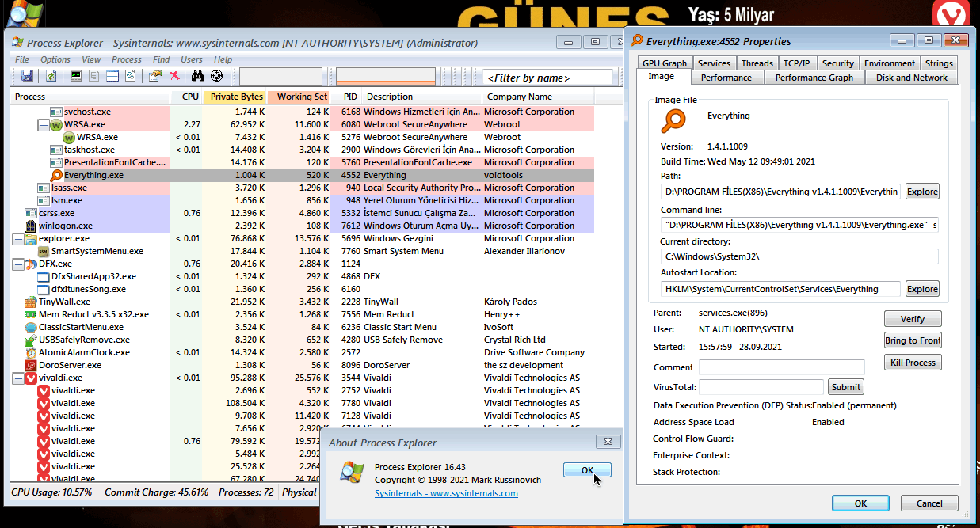The image size is (980, 528).
Task: Collapse the WRSA.exe process tree
Action: (x=43, y=124)
